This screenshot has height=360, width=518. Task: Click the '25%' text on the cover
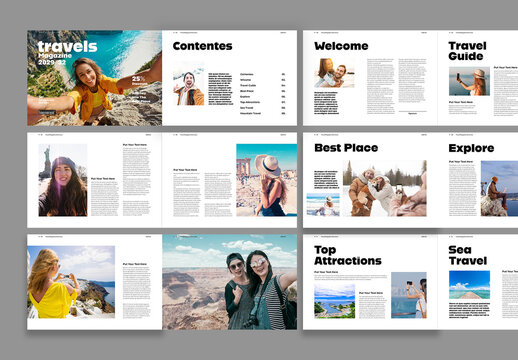pos(138,79)
